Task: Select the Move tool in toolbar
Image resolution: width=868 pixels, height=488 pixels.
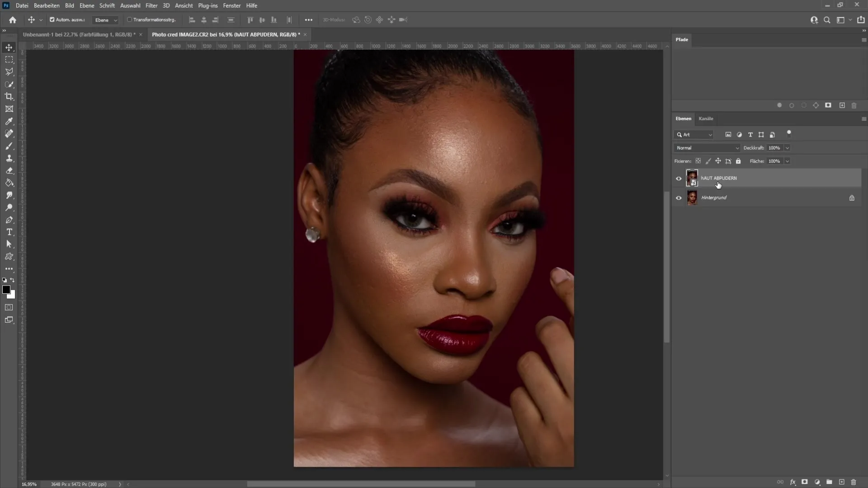Action: click(x=9, y=47)
